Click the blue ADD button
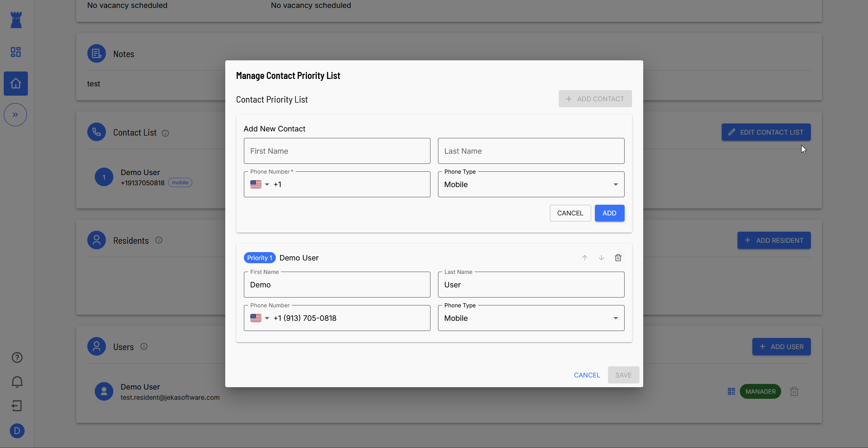 coord(609,213)
